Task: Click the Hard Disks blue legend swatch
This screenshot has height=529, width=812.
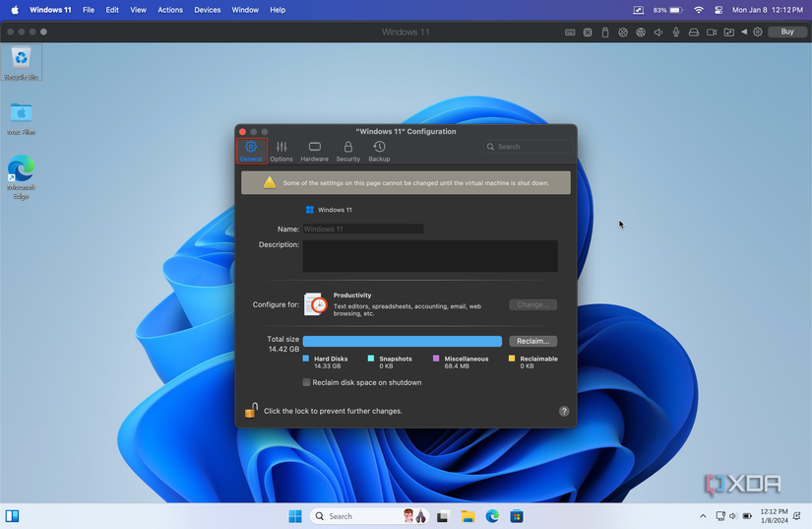Action: [305, 359]
